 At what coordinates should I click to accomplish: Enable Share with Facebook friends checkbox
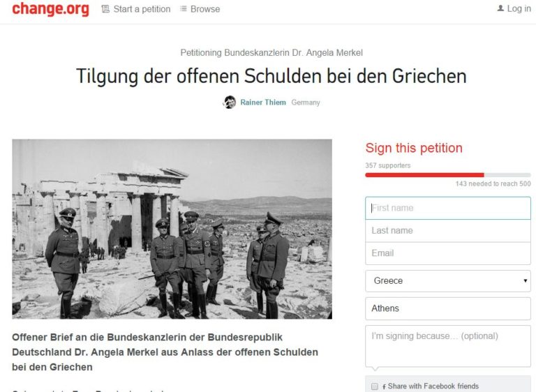coord(375,386)
